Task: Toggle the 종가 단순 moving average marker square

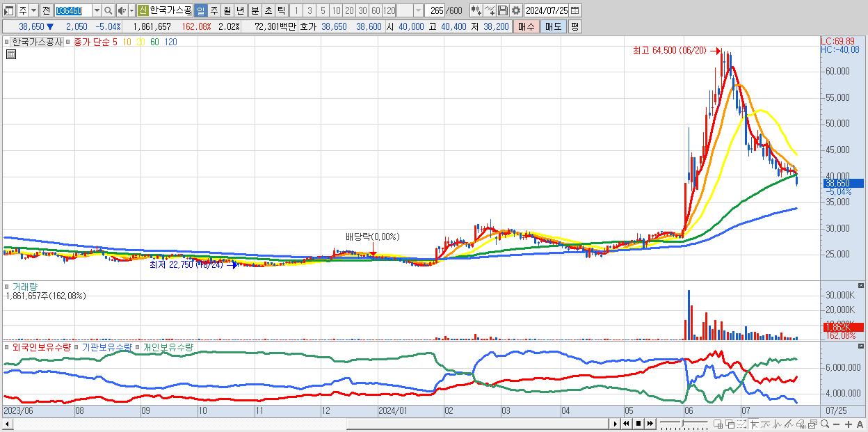Action: point(69,42)
